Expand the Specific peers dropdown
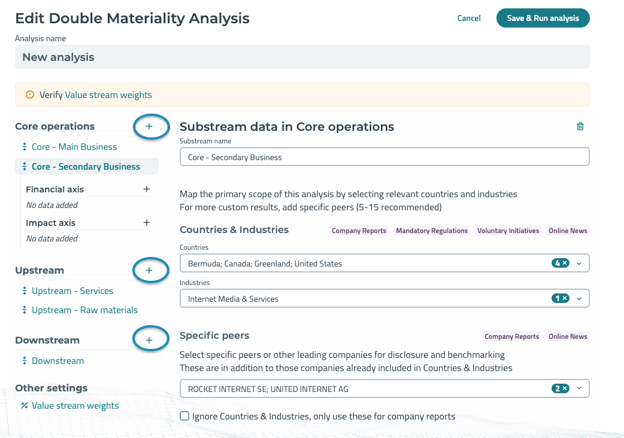 point(579,389)
